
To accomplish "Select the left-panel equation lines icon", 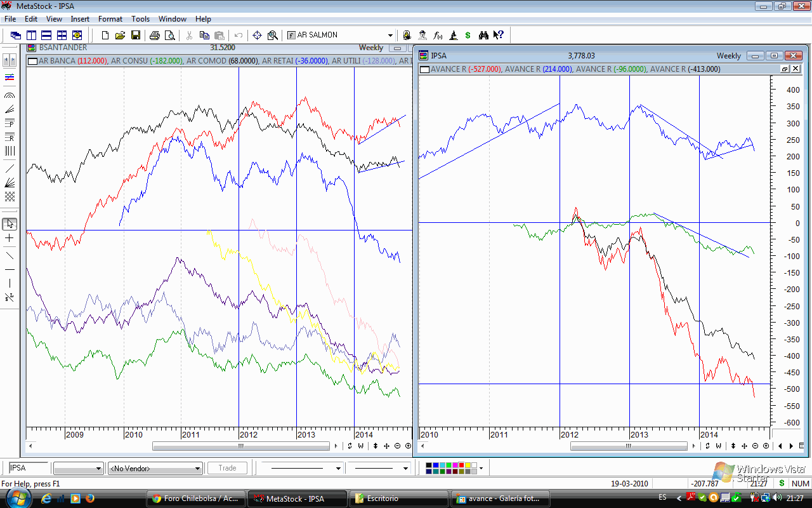I will point(10,77).
